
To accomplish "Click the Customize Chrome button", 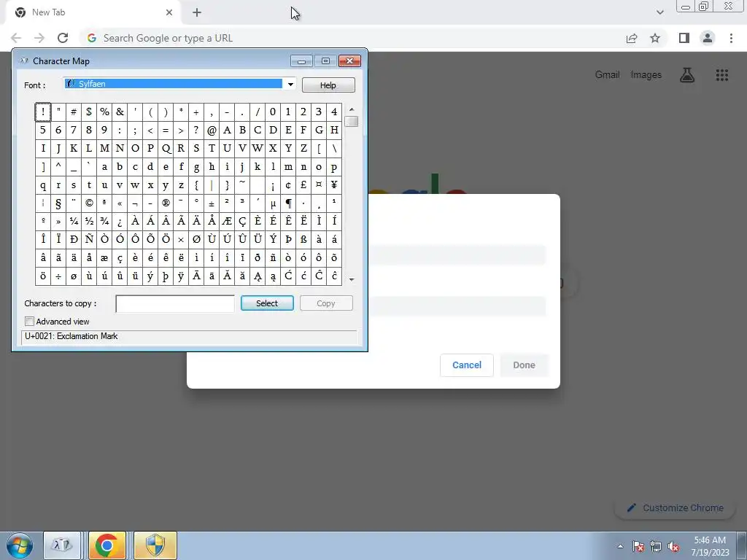I will point(676,508).
